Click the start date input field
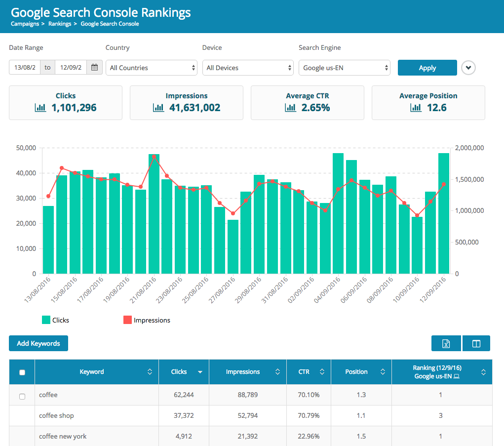The image size is (504, 446). pyautogui.click(x=25, y=68)
